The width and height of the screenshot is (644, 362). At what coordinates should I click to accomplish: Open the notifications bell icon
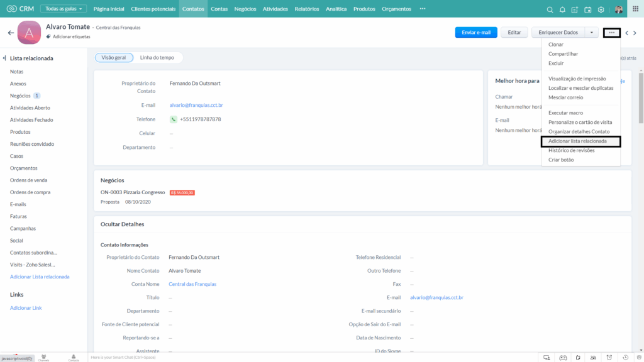562,9
